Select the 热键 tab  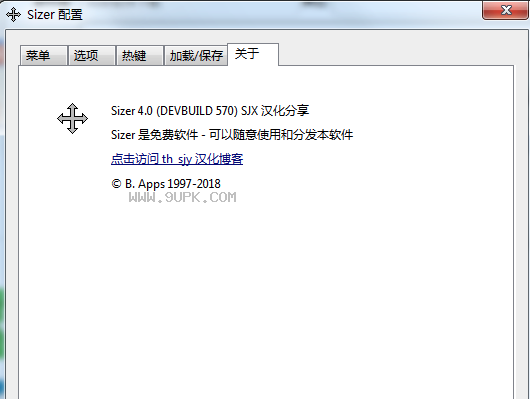point(140,55)
